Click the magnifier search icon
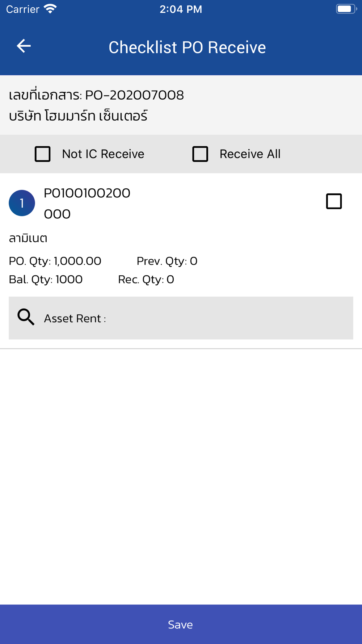362x644 pixels. (x=26, y=317)
